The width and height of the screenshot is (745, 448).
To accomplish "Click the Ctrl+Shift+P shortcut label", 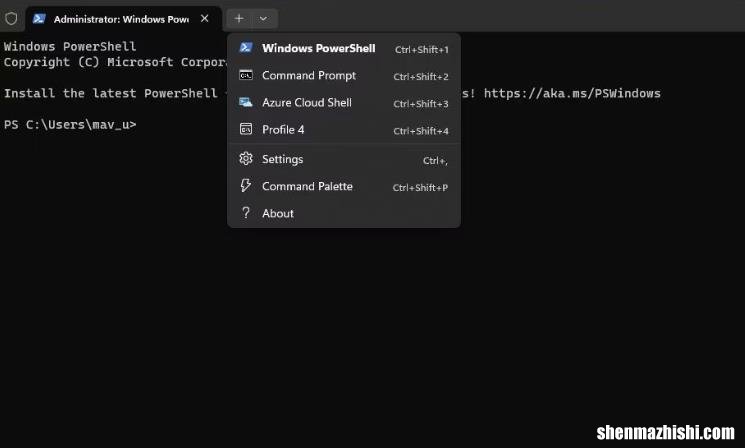I will (420, 188).
